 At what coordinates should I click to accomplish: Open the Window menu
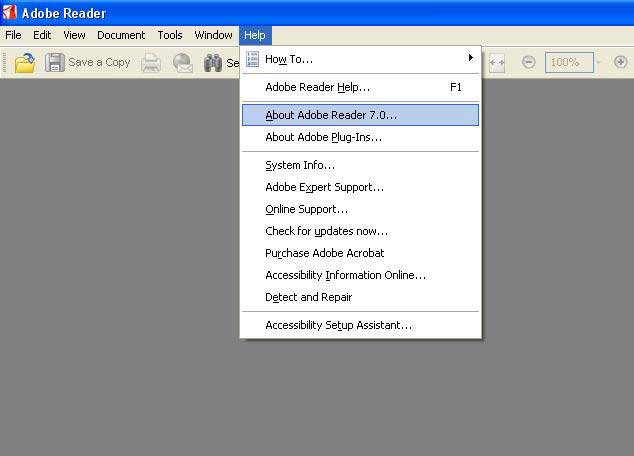click(213, 35)
